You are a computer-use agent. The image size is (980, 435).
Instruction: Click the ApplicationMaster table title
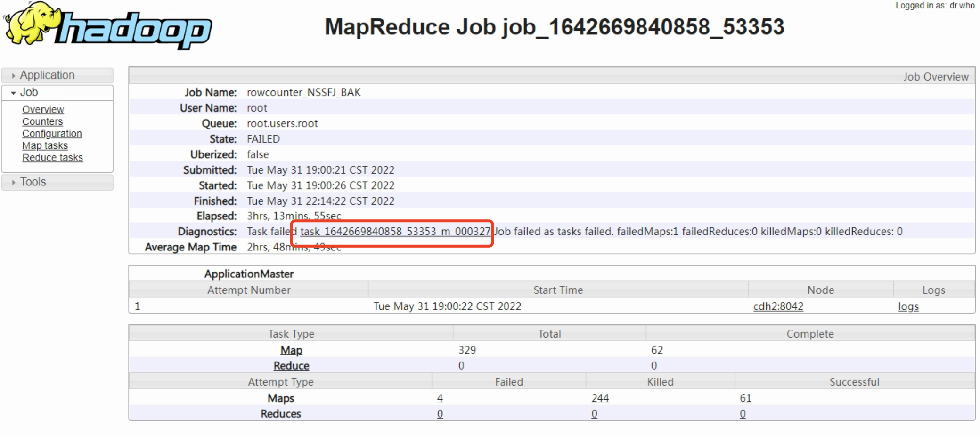click(249, 274)
